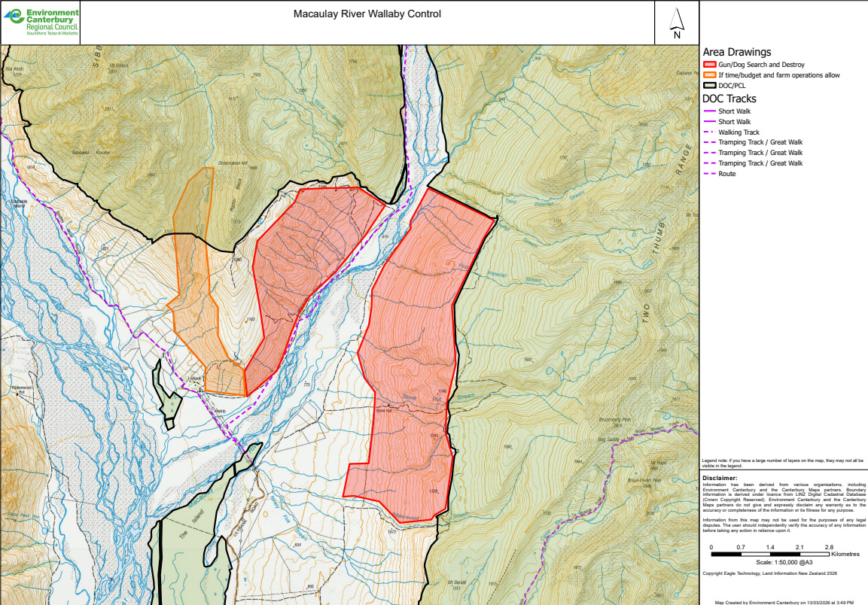Click the orange time/budget legend swatch
This screenshot has width=868, height=605.
(708, 75)
